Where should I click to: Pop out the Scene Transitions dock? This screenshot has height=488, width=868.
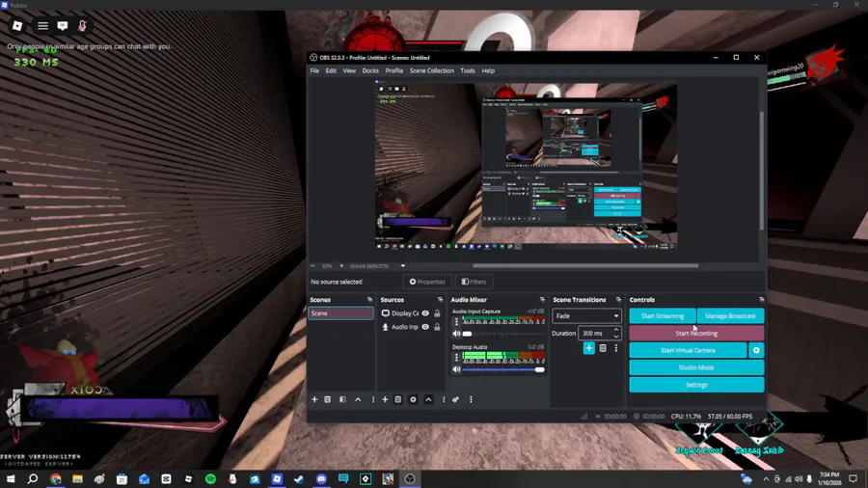618,300
